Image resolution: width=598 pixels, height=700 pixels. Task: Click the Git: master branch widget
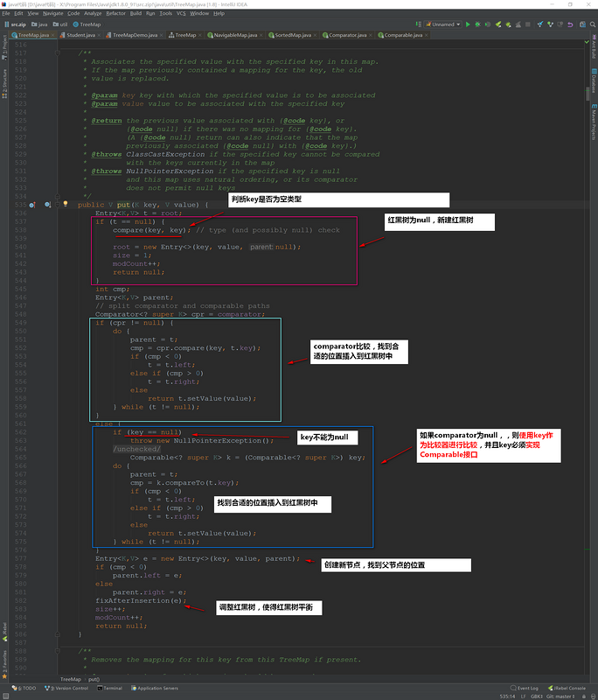point(560,696)
